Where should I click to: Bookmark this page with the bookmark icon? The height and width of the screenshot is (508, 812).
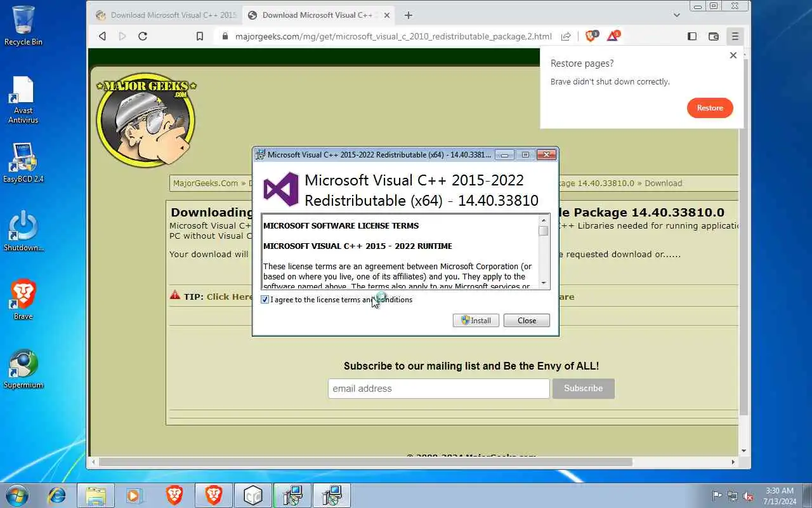tap(200, 36)
